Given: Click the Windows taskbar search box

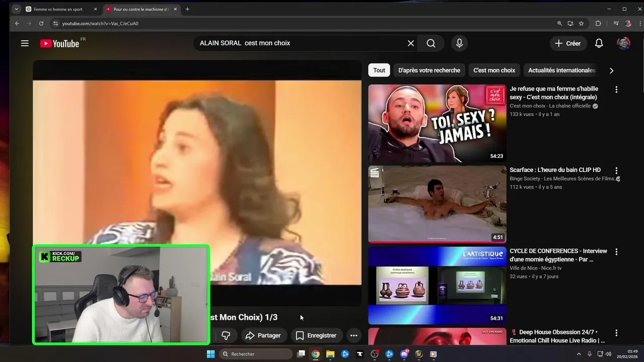Looking at the screenshot, I should (256, 354).
